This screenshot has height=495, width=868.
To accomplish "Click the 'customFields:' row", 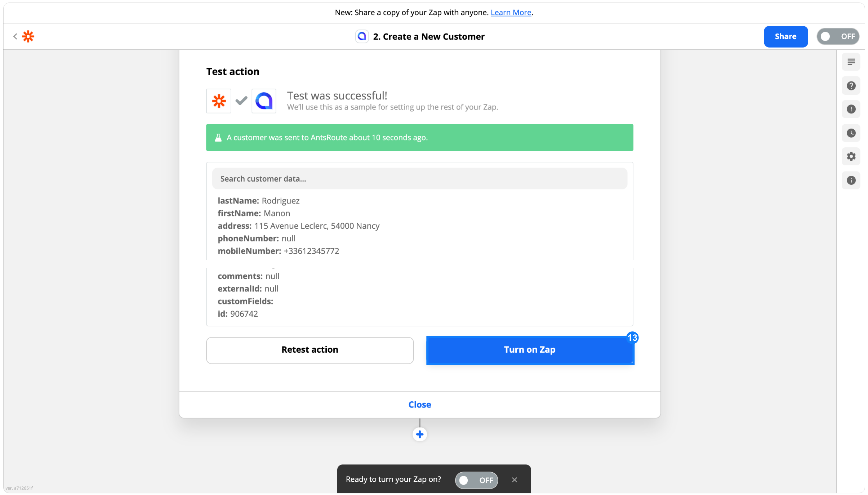I will (245, 302).
